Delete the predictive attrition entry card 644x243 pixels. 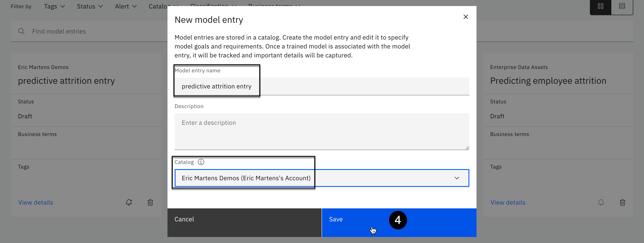[x=150, y=202]
